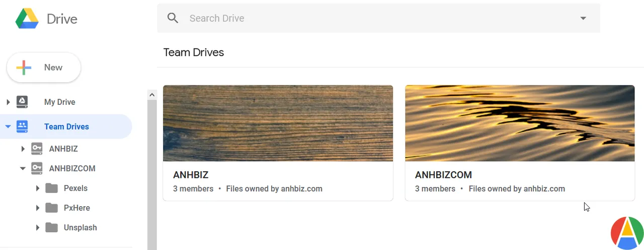Click the colorful A logo in corner
The height and width of the screenshot is (250, 644).
627,233
